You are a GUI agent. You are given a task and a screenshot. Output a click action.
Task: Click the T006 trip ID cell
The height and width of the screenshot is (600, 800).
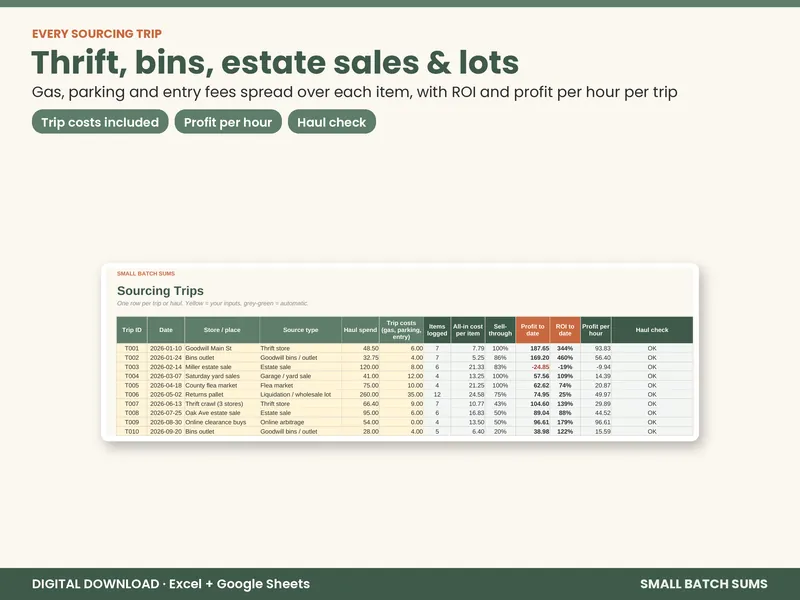point(132,394)
